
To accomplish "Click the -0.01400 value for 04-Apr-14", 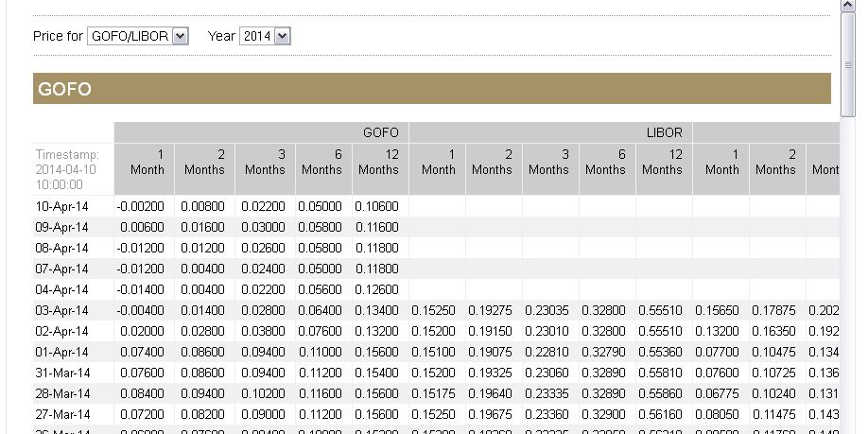I will tap(141, 289).
